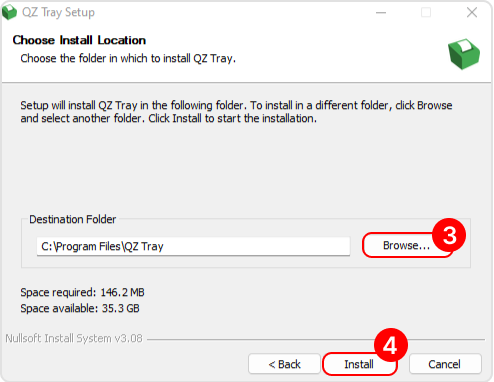
Task: Open the Browse folder dialog
Action: click(406, 246)
